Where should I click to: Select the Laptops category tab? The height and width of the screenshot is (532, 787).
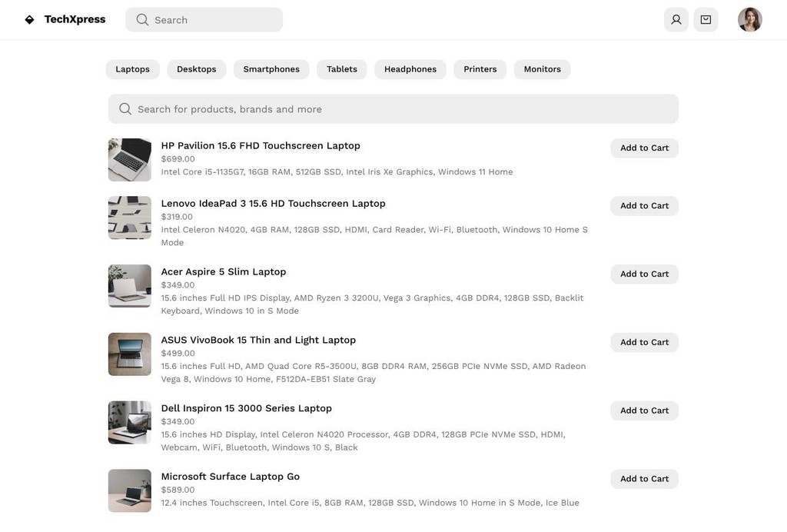pyautogui.click(x=132, y=69)
